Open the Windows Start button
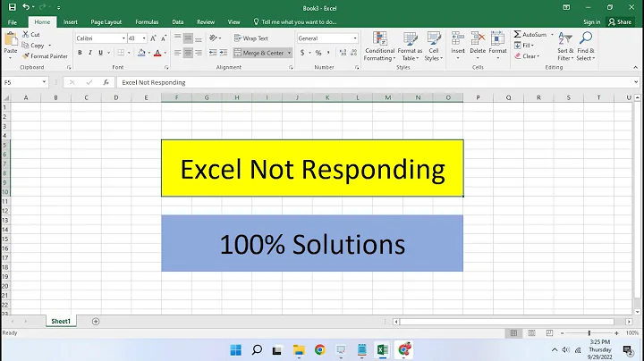The height and width of the screenshot is (361, 644). tap(236, 350)
